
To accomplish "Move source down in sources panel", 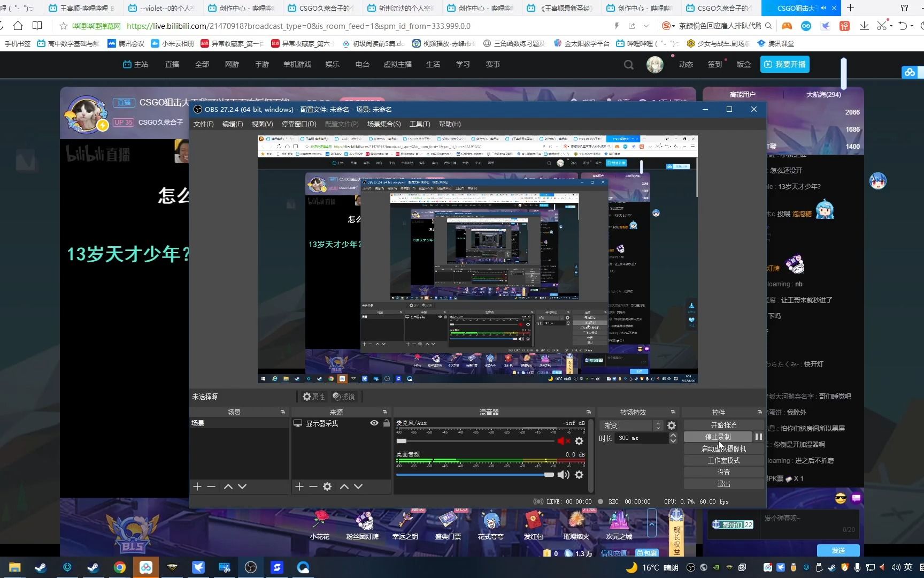I will 358,486.
